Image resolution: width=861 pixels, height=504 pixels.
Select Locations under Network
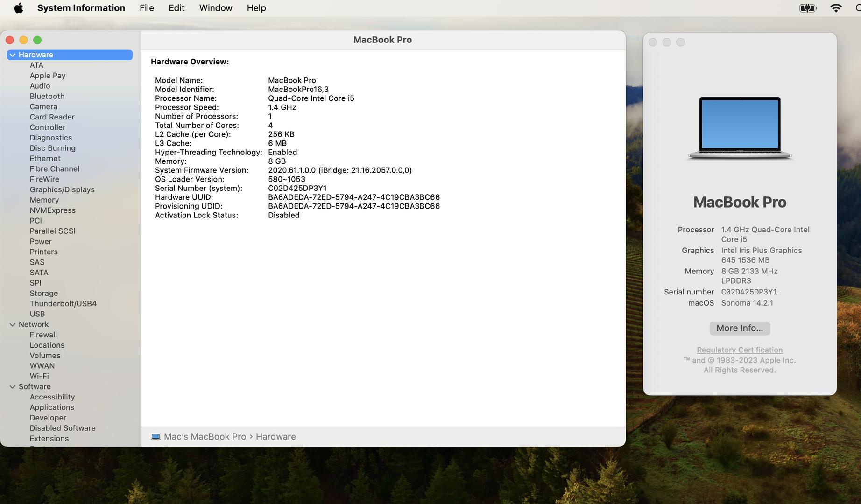[x=47, y=345]
